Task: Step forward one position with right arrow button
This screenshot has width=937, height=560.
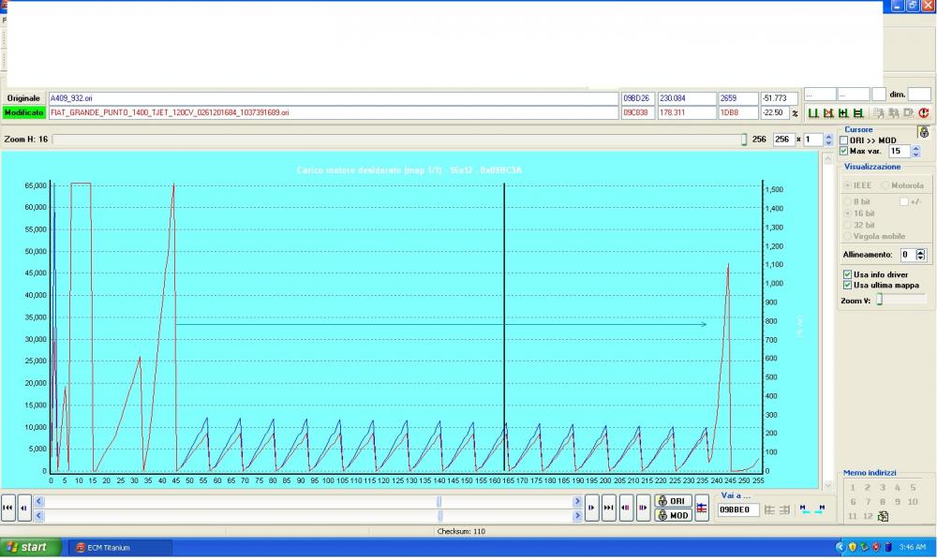Action: click(591, 508)
